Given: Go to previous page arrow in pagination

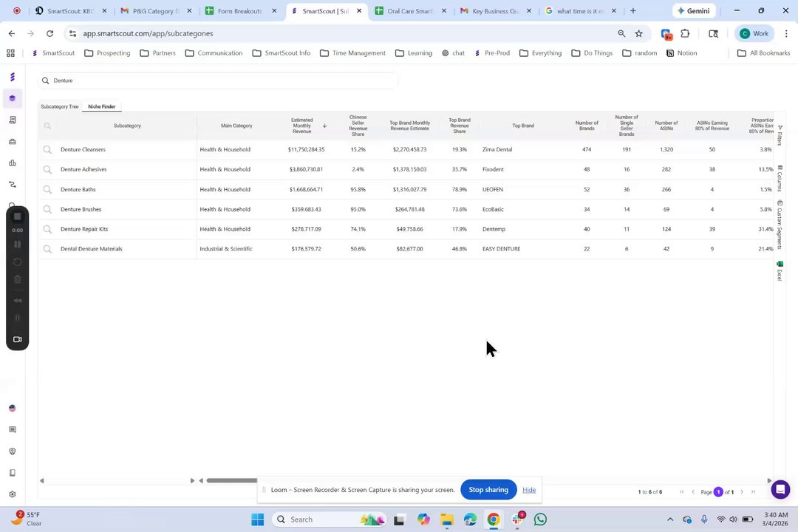Looking at the screenshot, I should point(692,492).
